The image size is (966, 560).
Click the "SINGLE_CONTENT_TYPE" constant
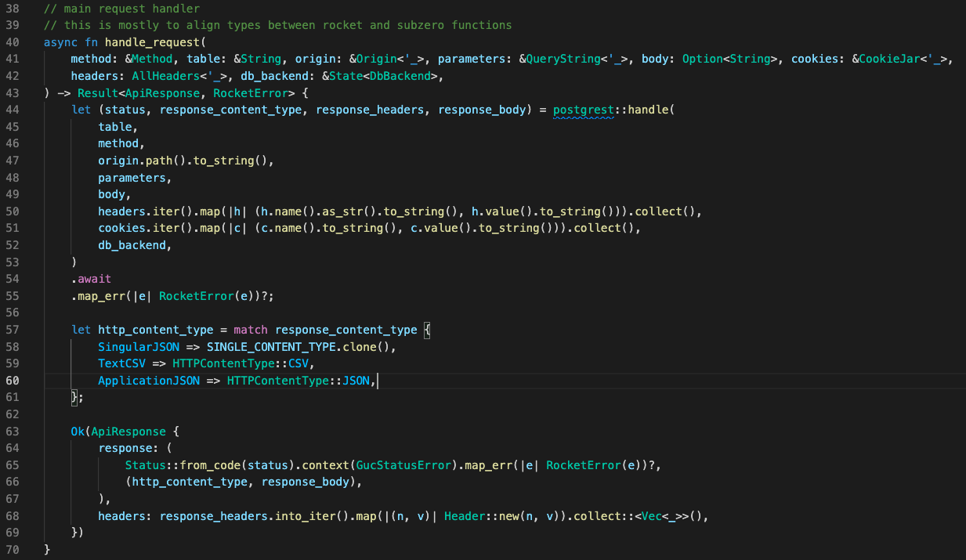[271, 346]
